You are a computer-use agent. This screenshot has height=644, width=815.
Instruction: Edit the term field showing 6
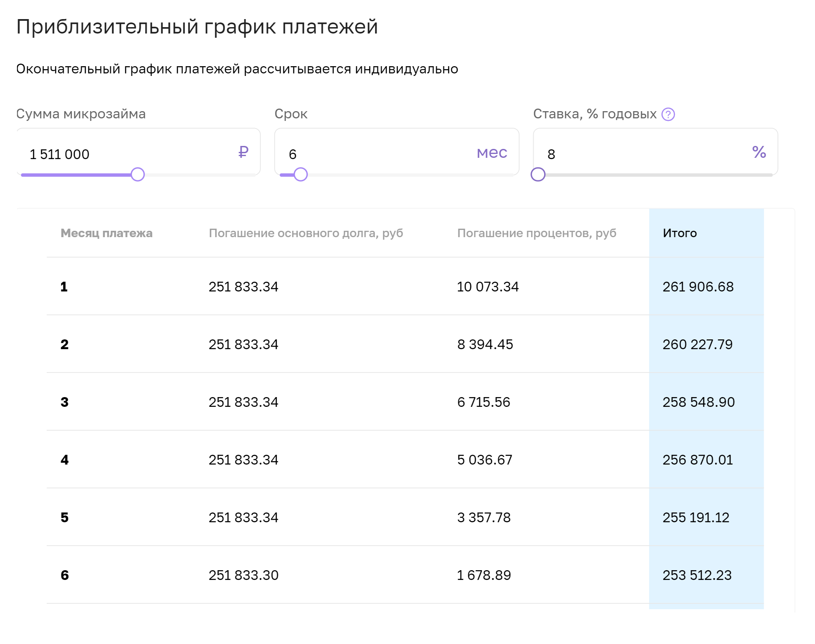point(396,152)
